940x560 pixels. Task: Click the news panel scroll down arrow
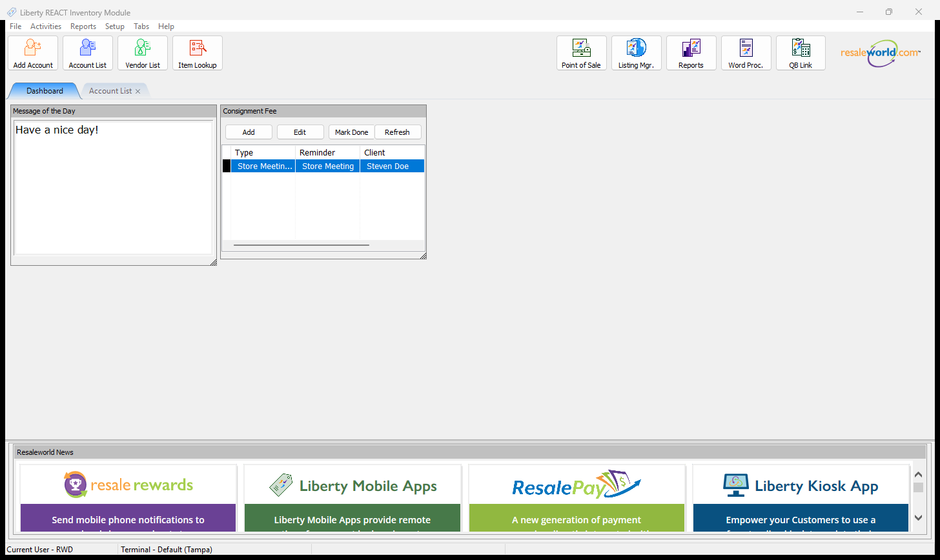(919, 517)
